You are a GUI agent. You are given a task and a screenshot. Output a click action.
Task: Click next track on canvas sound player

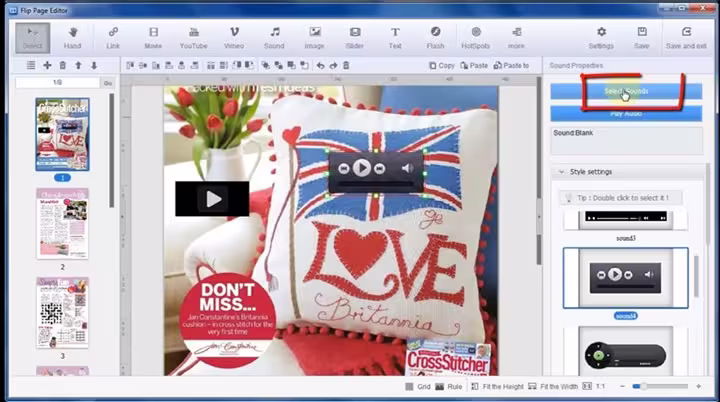click(x=379, y=169)
